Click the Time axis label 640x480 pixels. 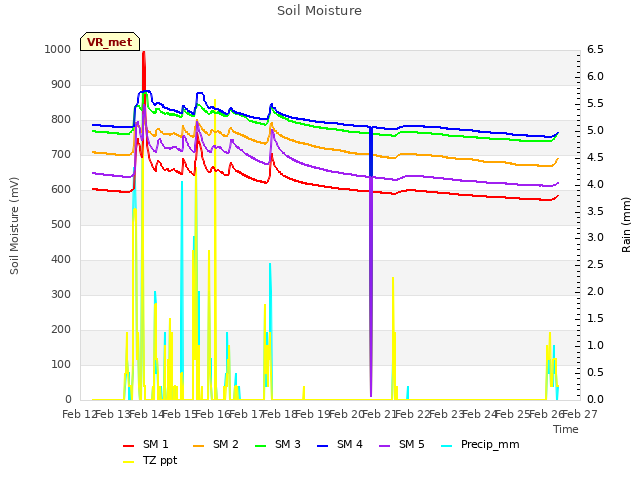click(x=566, y=429)
